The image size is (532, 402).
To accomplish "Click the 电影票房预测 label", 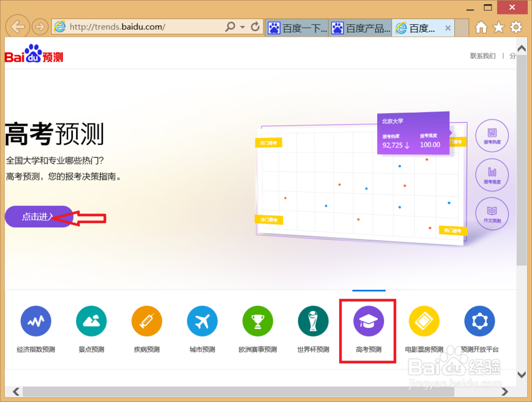I will [x=424, y=349].
